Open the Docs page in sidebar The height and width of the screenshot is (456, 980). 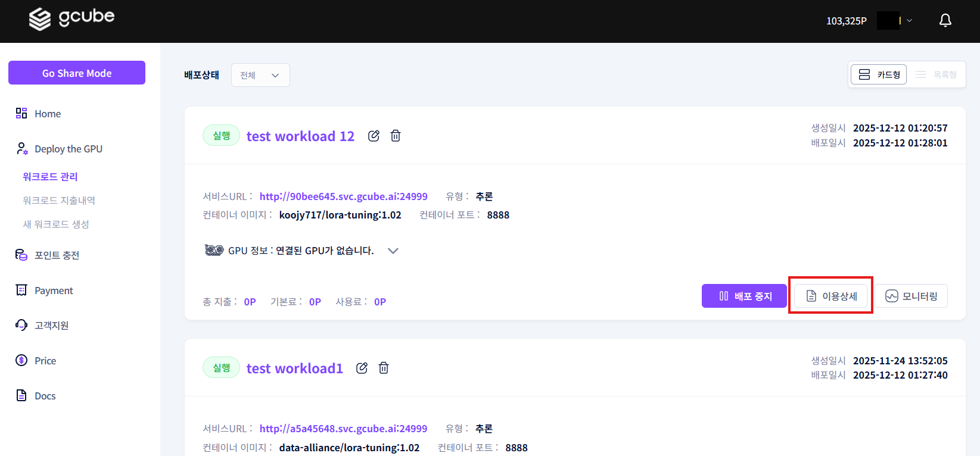[x=45, y=396]
